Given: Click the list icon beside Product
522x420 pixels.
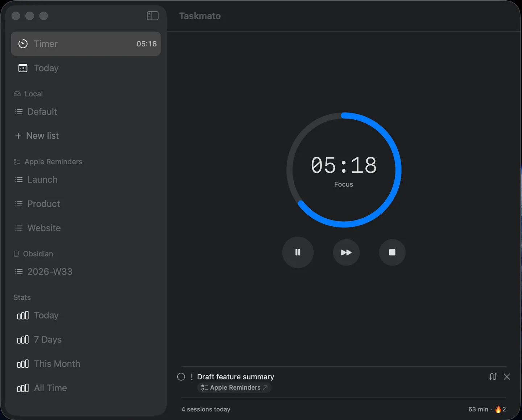Looking at the screenshot, I should click(x=19, y=204).
